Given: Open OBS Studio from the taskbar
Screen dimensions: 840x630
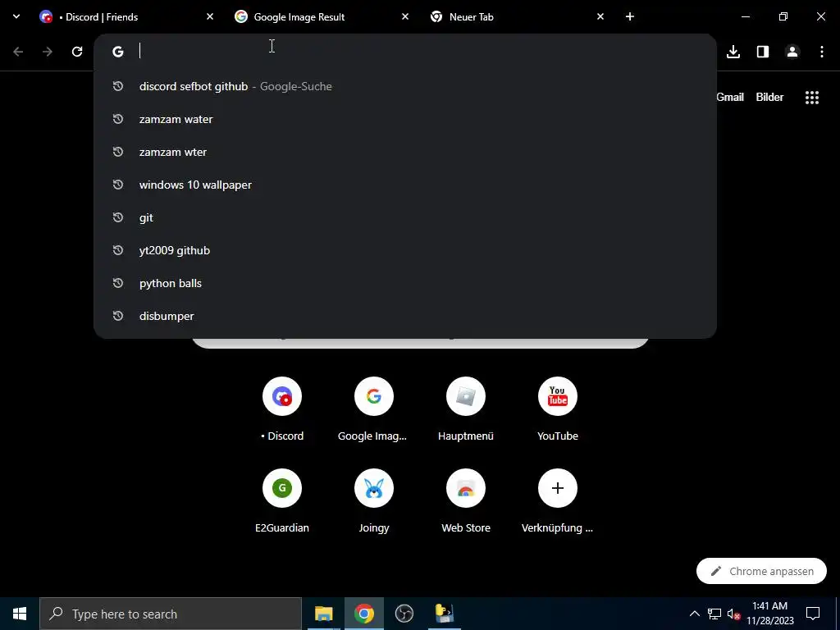Looking at the screenshot, I should pos(404,614).
